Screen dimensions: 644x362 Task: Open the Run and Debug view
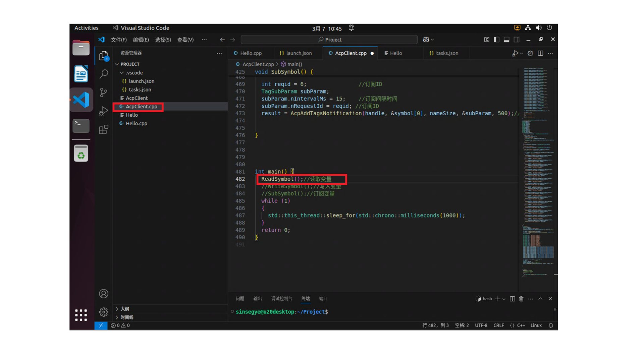pos(104,111)
